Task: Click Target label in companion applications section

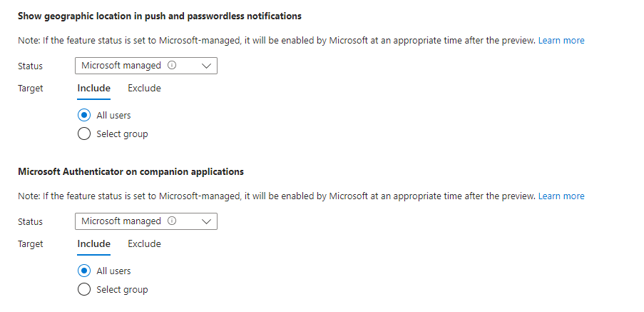Action: pyautogui.click(x=31, y=244)
